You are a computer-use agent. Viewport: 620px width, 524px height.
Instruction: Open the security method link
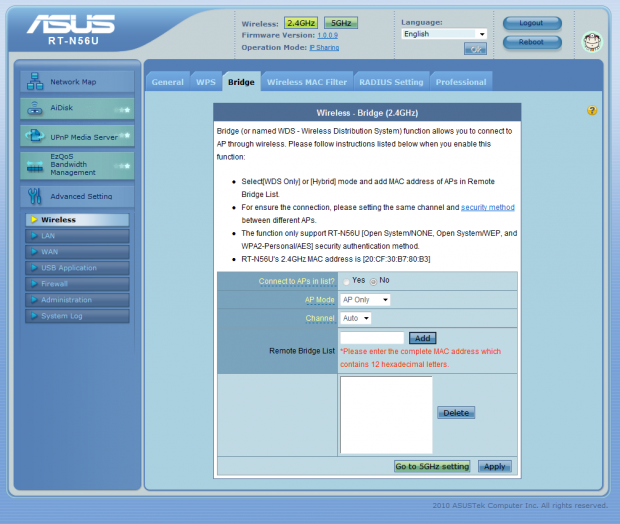488,207
